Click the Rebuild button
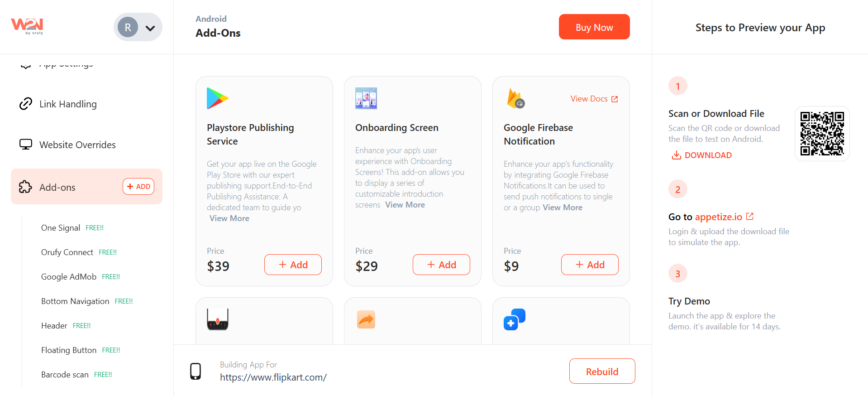The image size is (868, 396). point(602,372)
